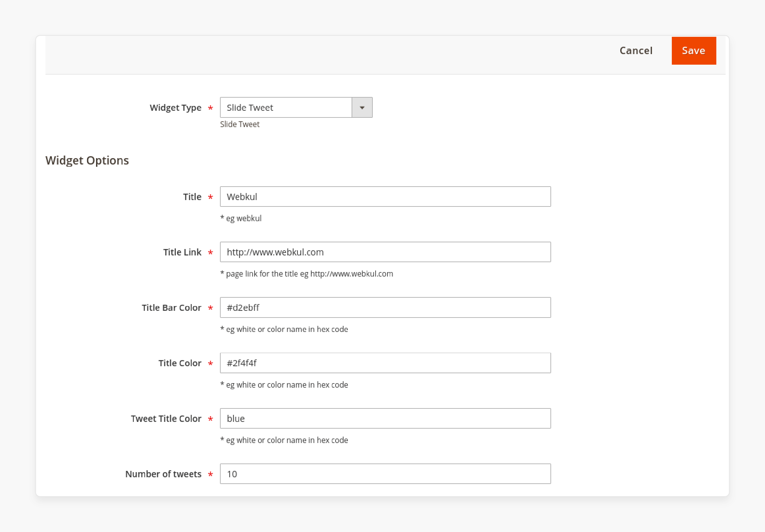The height and width of the screenshot is (532, 765).
Task: Edit the Title Bar Color field
Action: (385, 308)
